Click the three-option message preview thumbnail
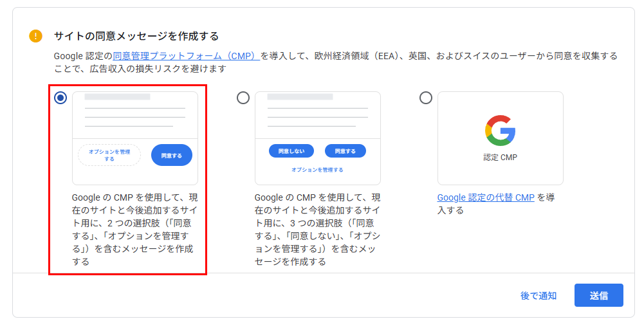This screenshot has height=328, width=644. point(318,116)
